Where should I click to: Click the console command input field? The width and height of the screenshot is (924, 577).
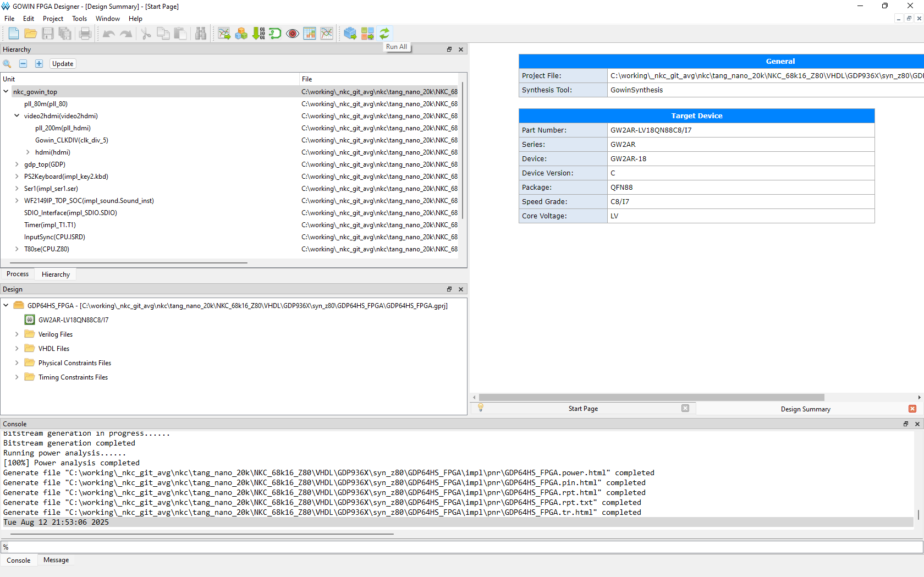462,547
